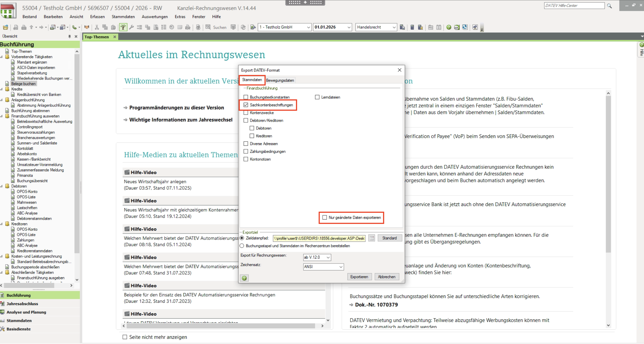Check the Debitoren/Kreditoren checkbox
644x344 pixels.
(246, 120)
